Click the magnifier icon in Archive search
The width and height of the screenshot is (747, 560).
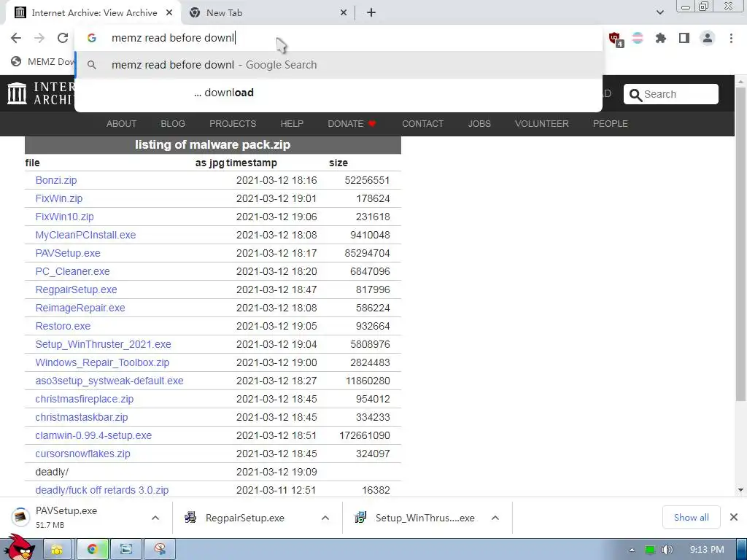pyautogui.click(x=635, y=95)
